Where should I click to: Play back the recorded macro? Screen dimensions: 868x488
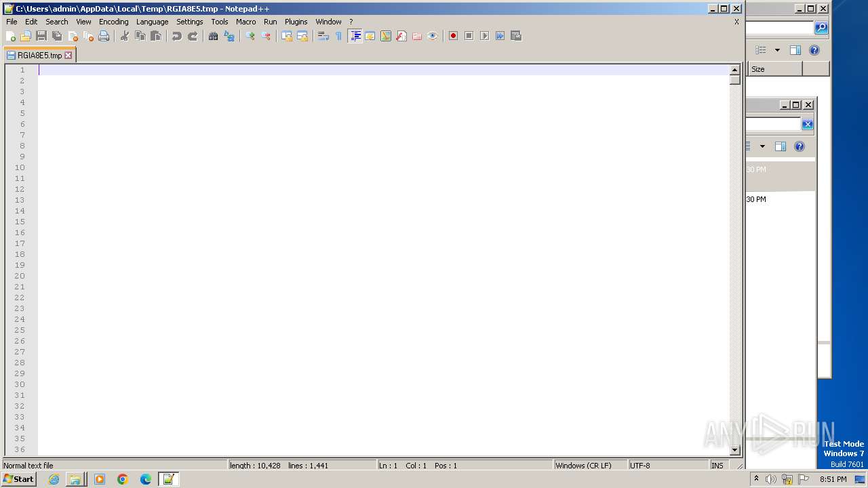click(x=485, y=36)
